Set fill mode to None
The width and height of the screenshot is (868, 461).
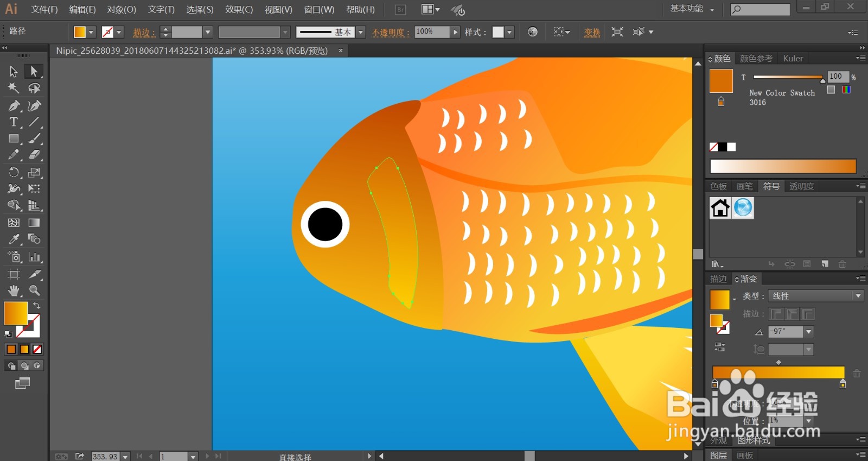pyautogui.click(x=37, y=349)
